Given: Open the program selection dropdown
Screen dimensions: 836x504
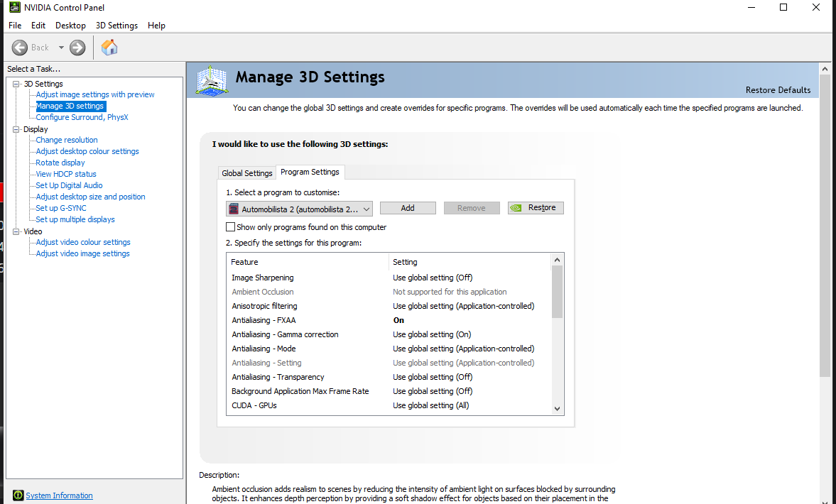Looking at the screenshot, I should [300, 209].
